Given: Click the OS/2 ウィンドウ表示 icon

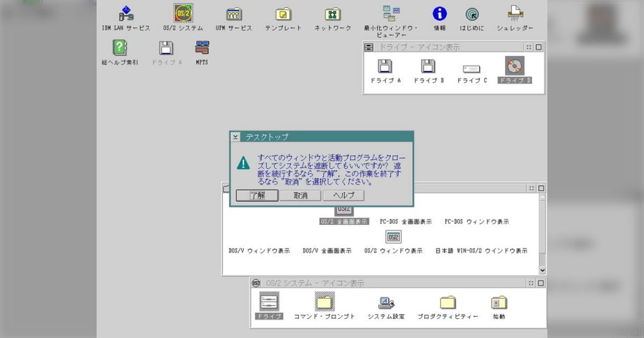Looking at the screenshot, I should [x=393, y=237].
